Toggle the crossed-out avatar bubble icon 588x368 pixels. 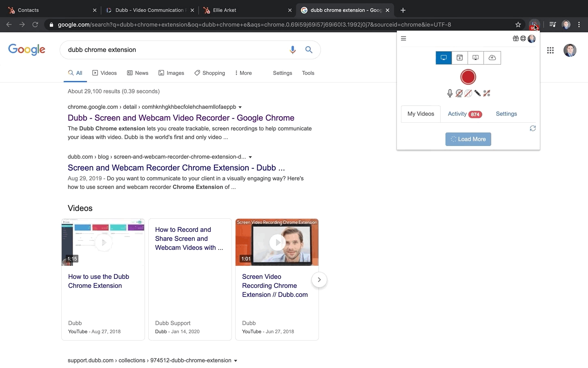[468, 93]
